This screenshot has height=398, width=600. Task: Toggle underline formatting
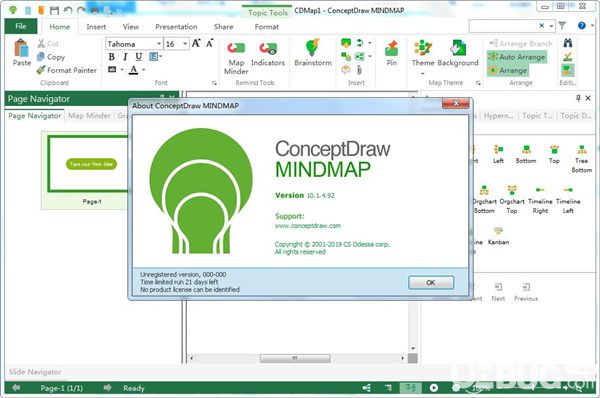tap(139, 57)
